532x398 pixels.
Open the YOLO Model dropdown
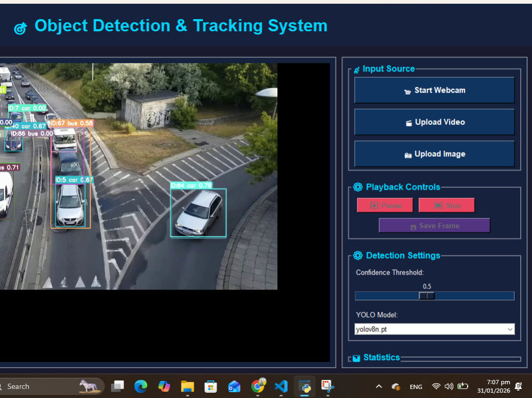click(x=434, y=329)
